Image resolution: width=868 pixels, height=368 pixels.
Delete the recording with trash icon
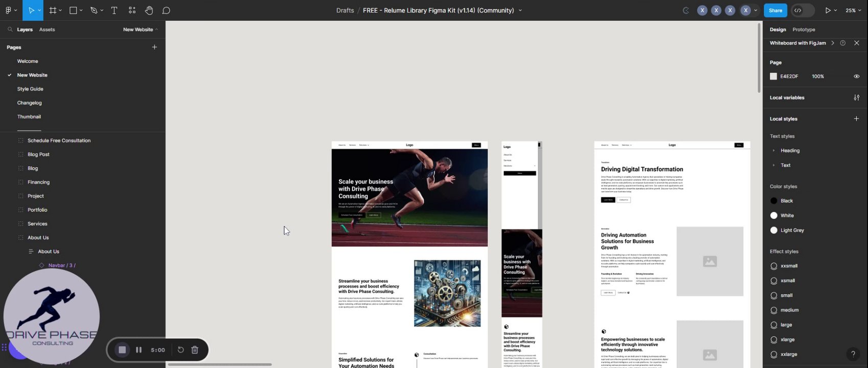(x=195, y=350)
